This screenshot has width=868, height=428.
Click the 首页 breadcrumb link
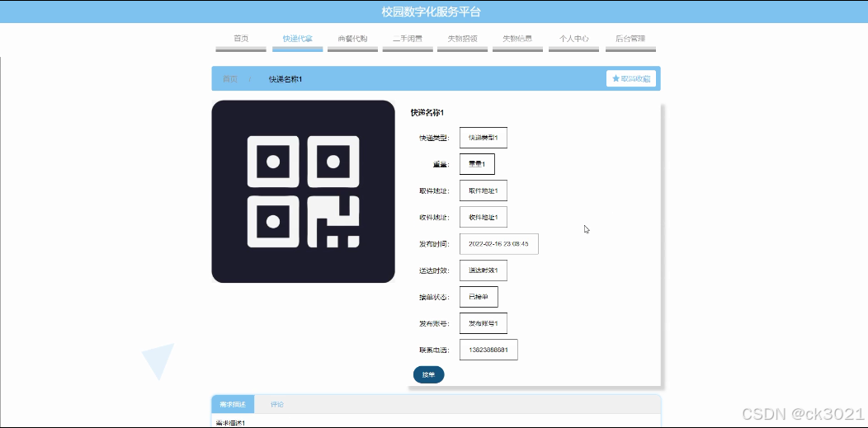point(230,79)
